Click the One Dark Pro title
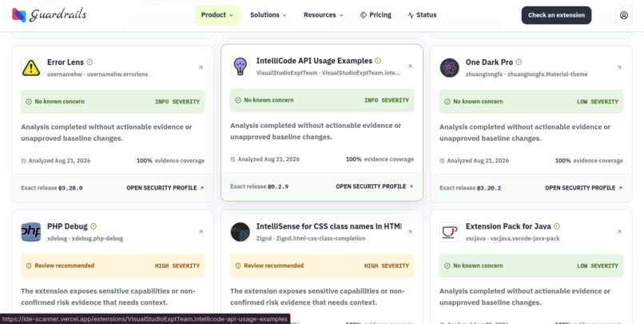Viewport: 644px width, 324px height. tap(489, 62)
